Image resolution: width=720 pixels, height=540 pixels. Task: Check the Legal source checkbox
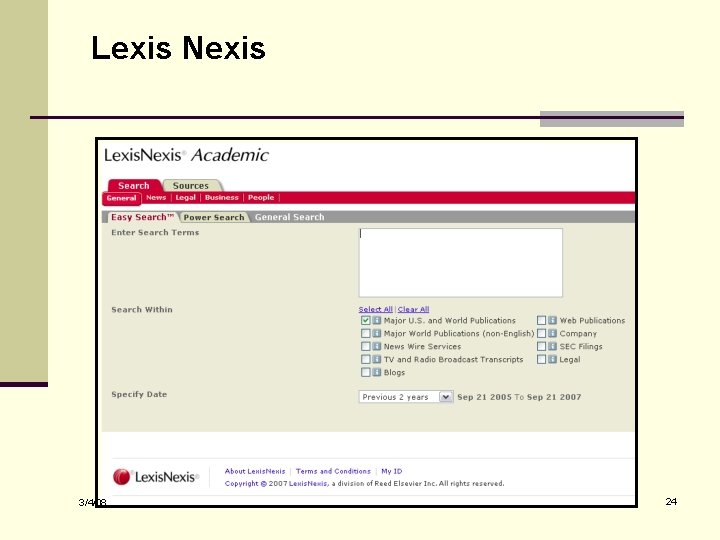pos(541,359)
